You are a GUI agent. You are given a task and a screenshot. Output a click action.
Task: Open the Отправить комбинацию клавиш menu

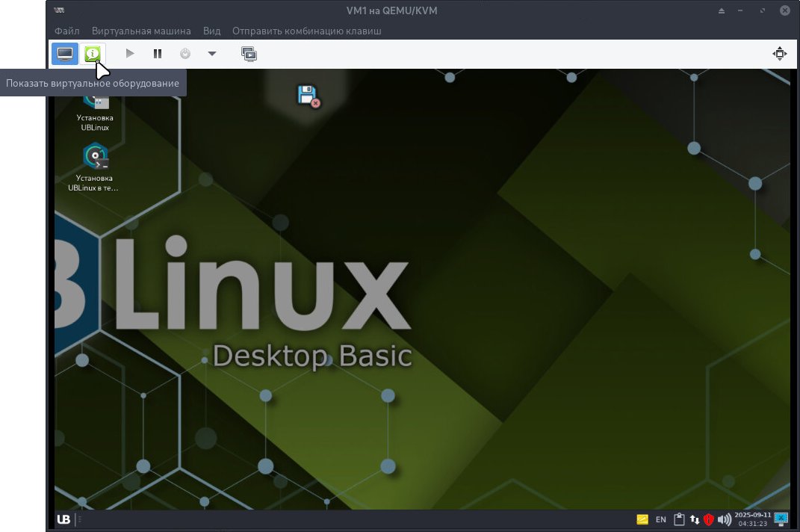[x=307, y=31]
